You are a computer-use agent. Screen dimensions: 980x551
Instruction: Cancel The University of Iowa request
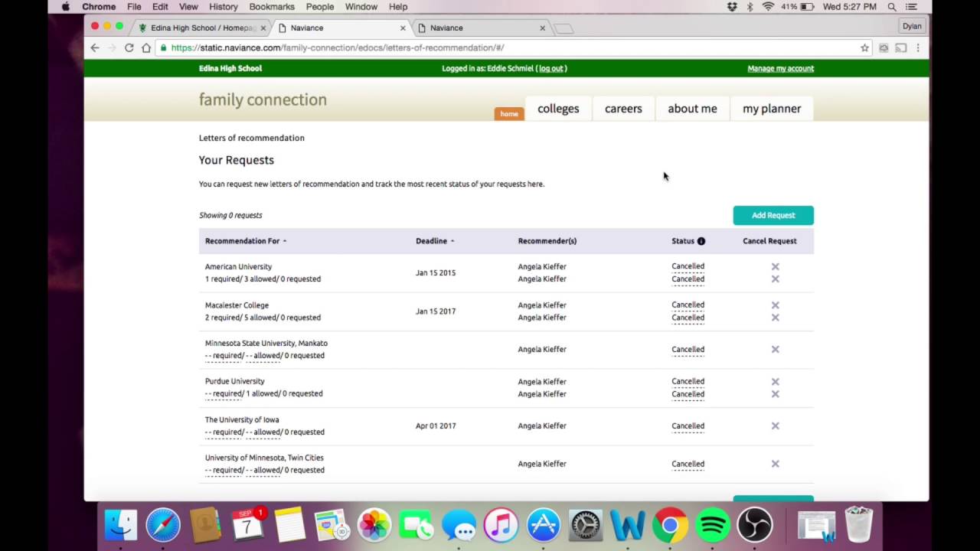(775, 425)
